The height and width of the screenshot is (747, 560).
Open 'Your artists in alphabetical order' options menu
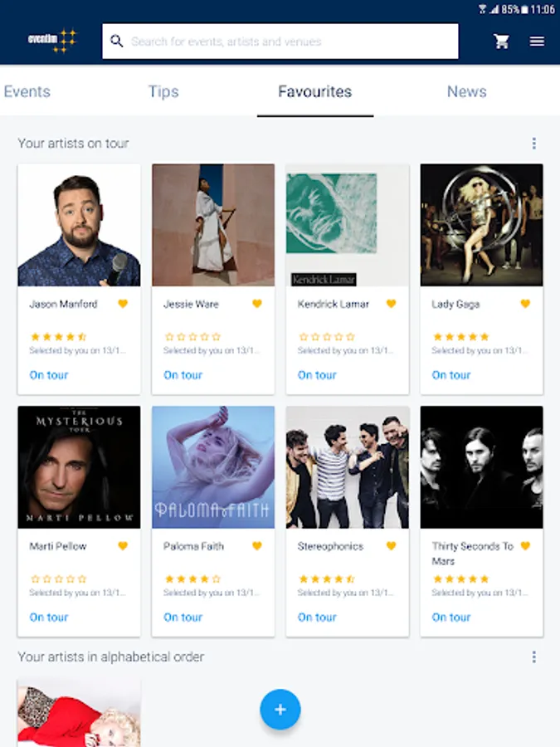(x=533, y=657)
